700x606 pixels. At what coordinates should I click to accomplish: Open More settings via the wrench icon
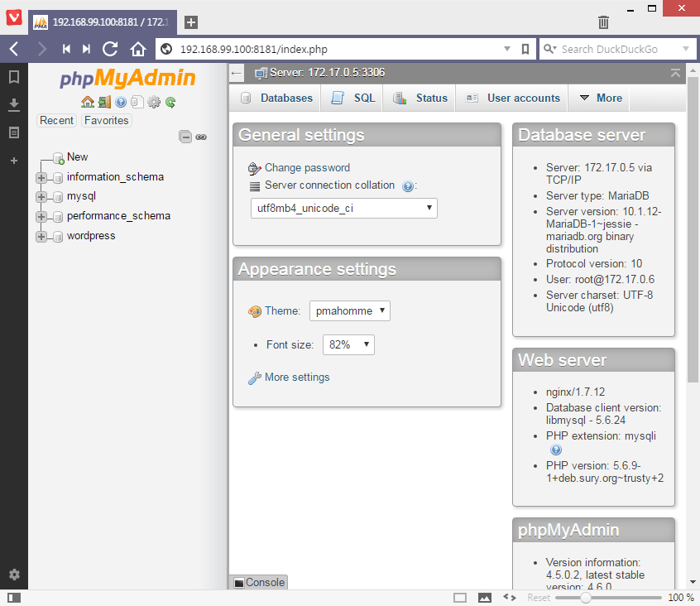254,378
